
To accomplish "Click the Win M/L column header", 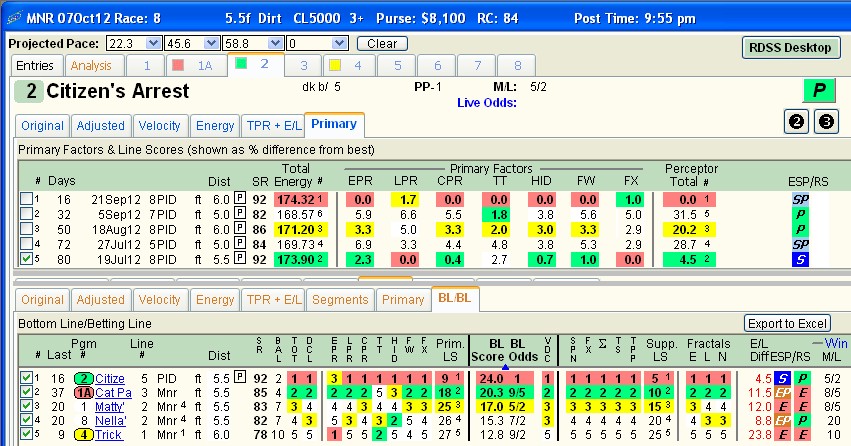I will coord(830,350).
